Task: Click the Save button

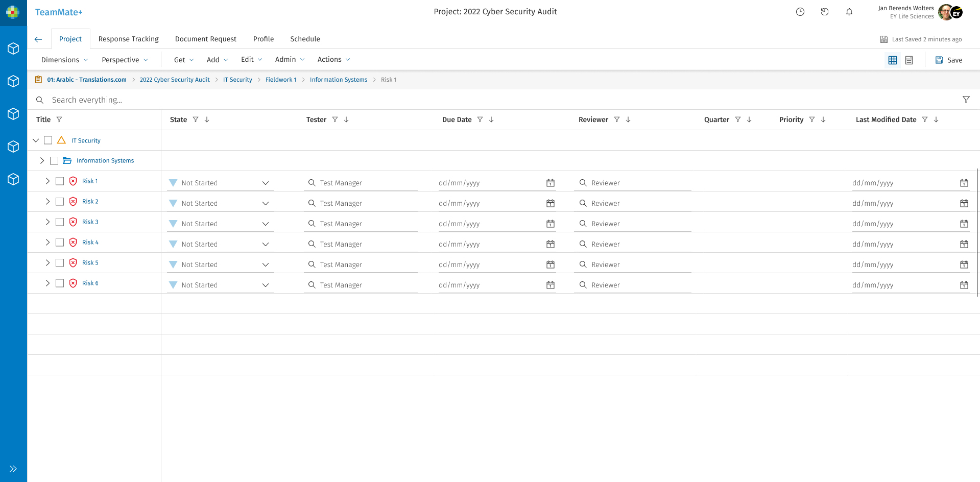Action: click(949, 60)
